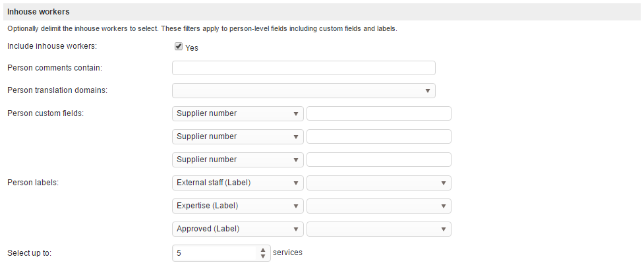Open the Approved (Label) dropdown
Screen dimensions: 644x267
(237, 229)
